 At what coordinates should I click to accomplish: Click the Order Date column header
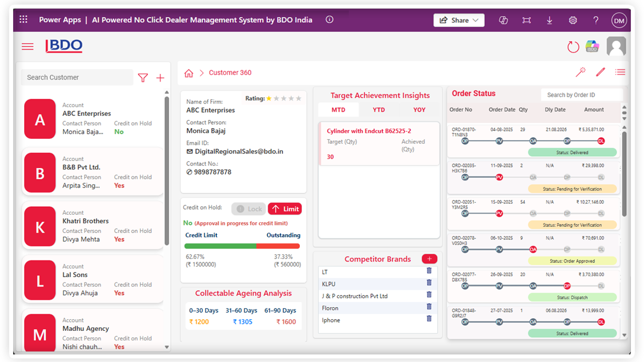pyautogui.click(x=502, y=110)
